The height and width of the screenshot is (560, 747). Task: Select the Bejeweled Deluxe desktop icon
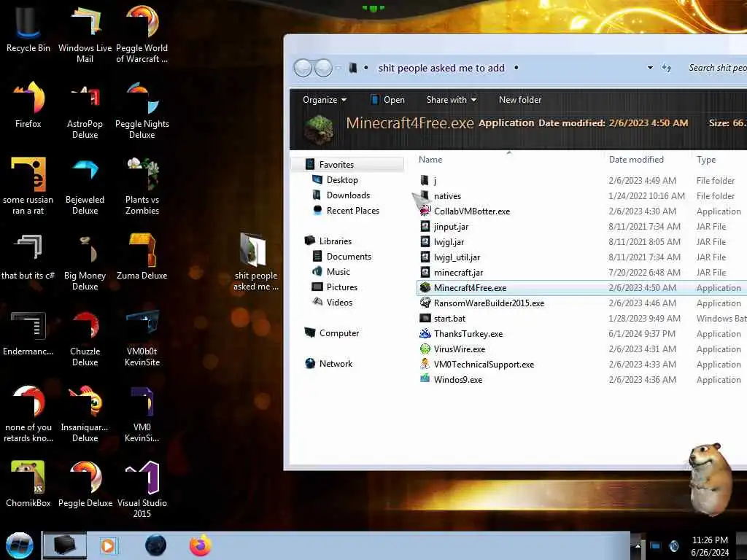pos(85,186)
